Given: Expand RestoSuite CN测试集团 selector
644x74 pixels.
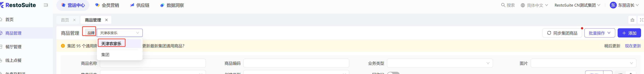Looking at the screenshot, I should click(x=577, y=5).
